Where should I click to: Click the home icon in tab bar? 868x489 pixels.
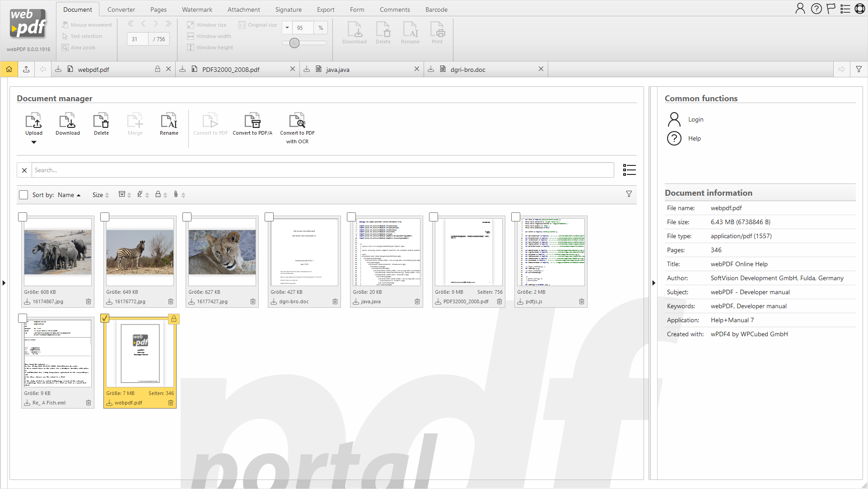point(9,69)
